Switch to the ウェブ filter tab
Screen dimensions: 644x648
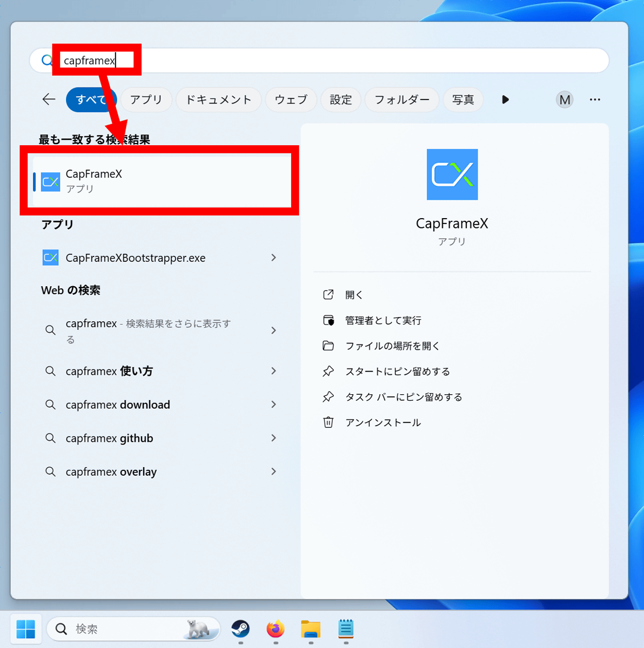tap(291, 99)
